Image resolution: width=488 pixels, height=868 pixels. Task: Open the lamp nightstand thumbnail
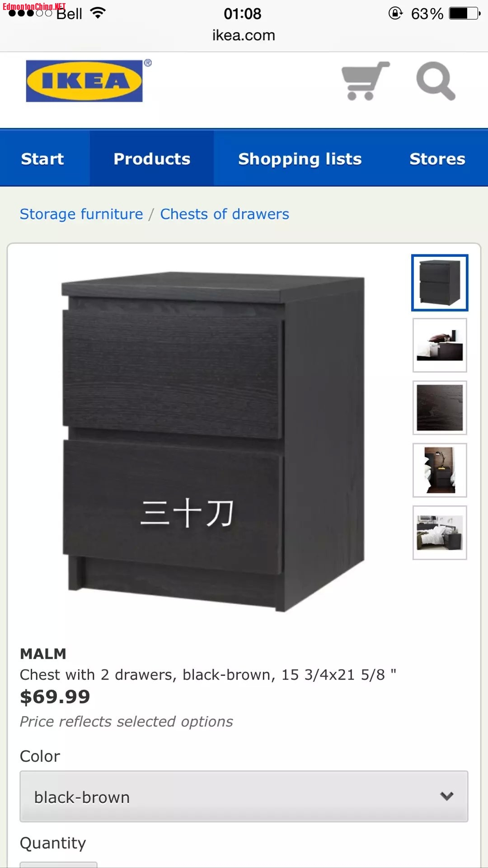click(x=440, y=470)
